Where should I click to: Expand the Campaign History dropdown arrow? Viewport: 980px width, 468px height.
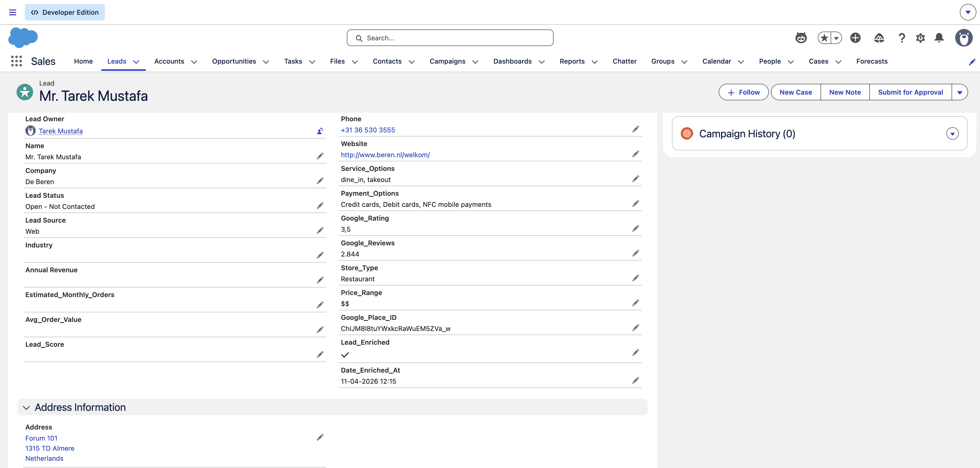952,134
